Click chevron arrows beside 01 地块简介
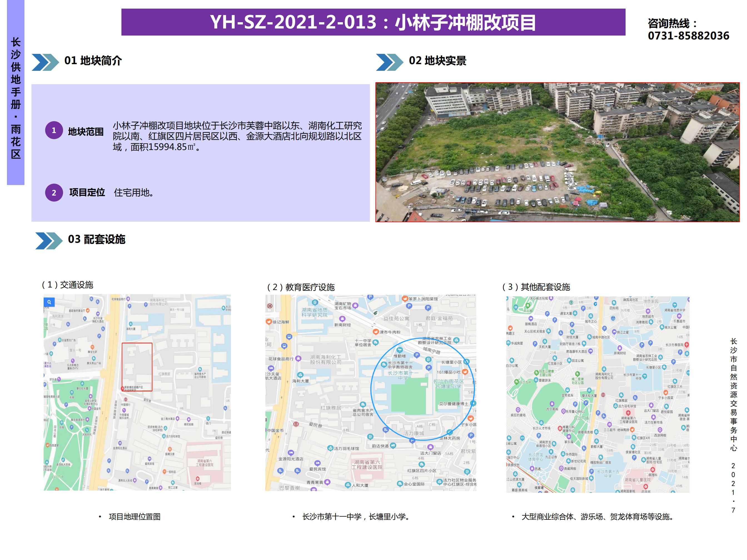 click(45, 62)
